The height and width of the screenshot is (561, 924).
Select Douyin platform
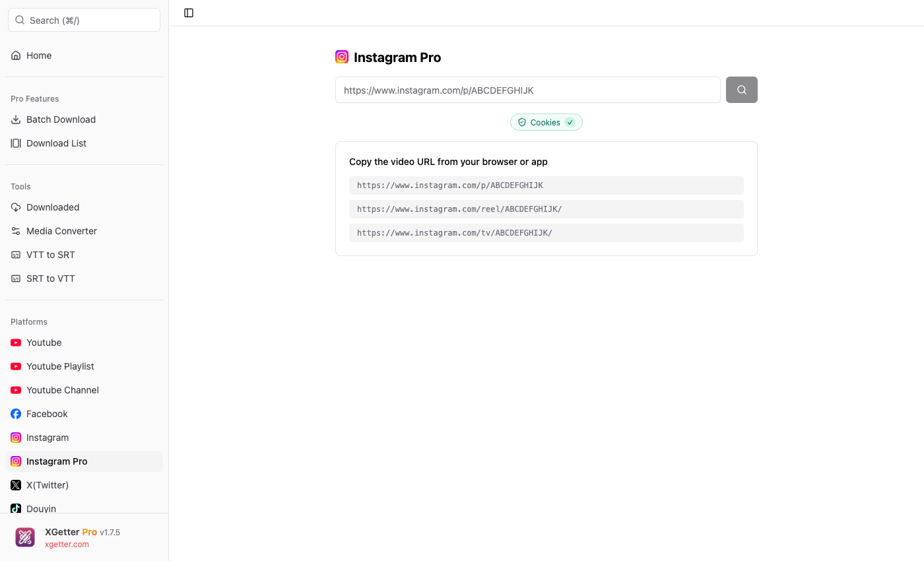(84, 508)
